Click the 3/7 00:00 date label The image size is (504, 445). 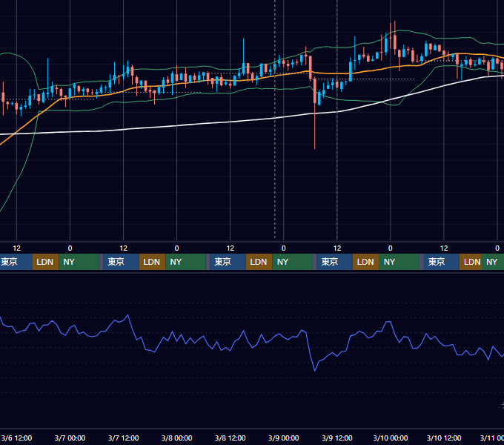click(x=70, y=438)
